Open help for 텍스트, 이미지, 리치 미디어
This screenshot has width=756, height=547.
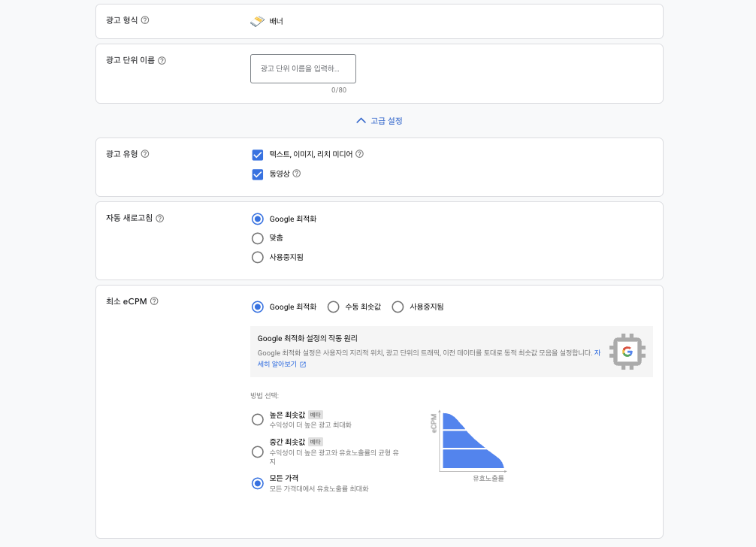click(359, 154)
